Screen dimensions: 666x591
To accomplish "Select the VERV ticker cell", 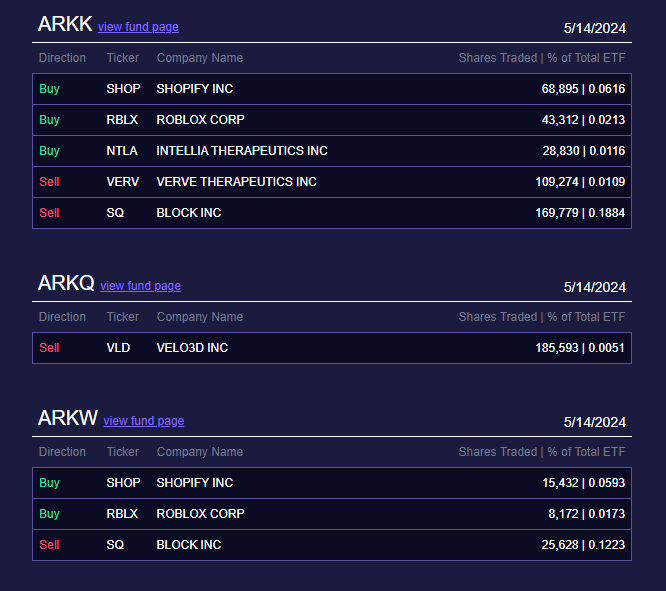I will click(122, 182).
